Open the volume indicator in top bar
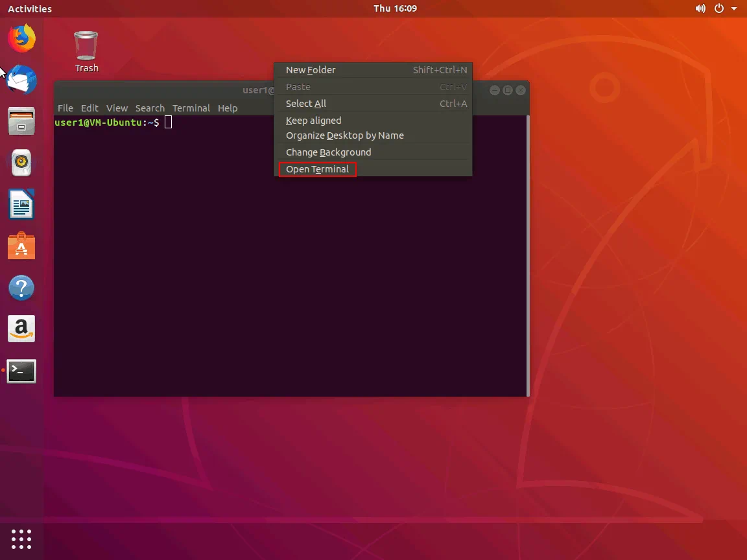The width and height of the screenshot is (747, 560). coord(700,8)
